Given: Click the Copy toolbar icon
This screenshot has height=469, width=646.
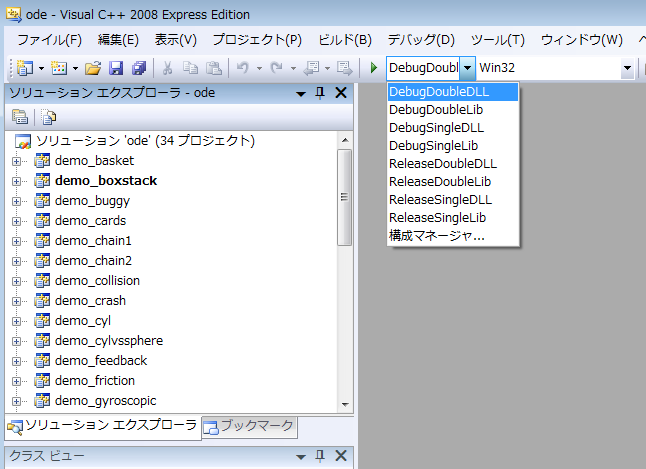Looking at the screenshot, I should coord(190,68).
